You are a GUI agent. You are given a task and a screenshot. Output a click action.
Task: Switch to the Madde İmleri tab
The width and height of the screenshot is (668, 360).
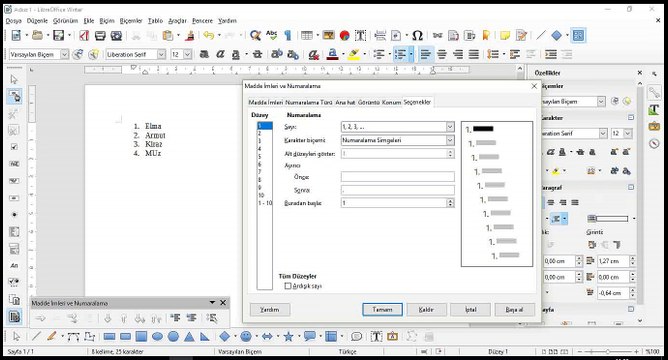[x=266, y=103]
